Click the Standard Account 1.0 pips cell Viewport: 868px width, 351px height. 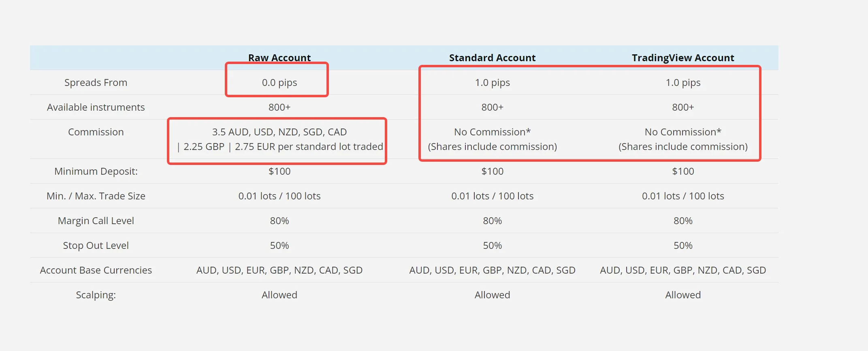tap(492, 83)
